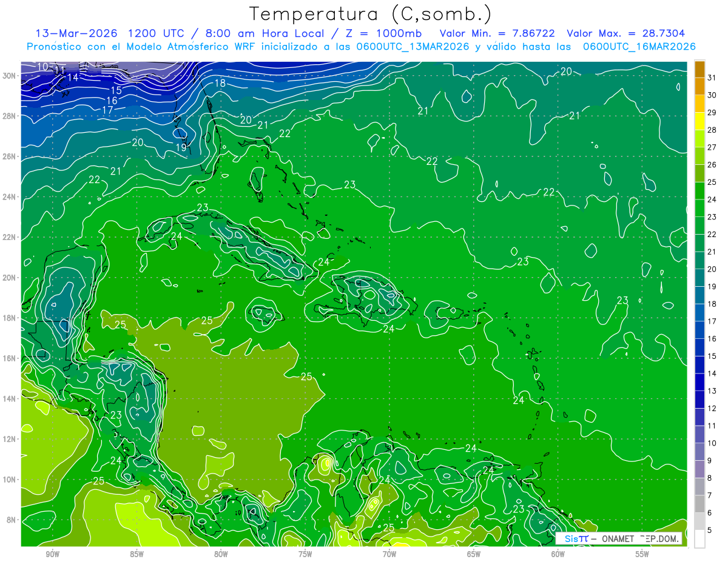
Task: Click the '70W' longitude axis label
Action: point(389,554)
